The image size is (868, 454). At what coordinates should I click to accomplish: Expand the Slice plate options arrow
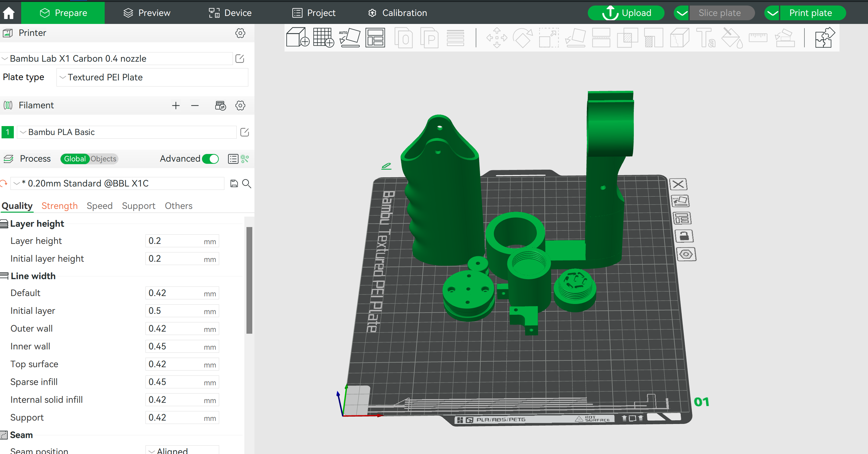click(x=682, y=13)
